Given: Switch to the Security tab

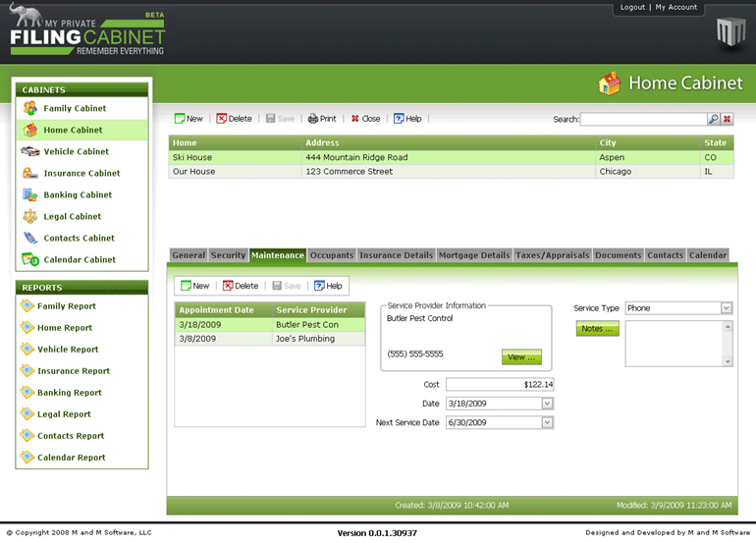Looking at the screenshot, I should (x=229, y=255).
